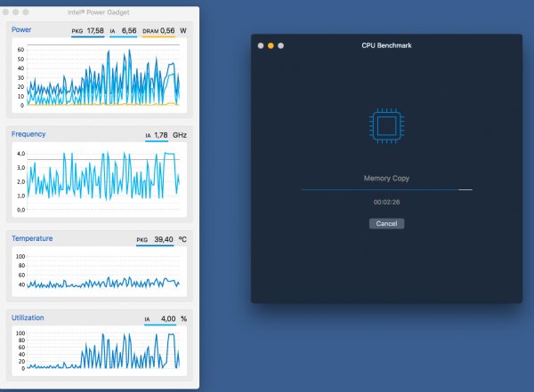Select the PKG power reading 17,58
Screen dimensions: 534x392
click(x=95, y=30)
